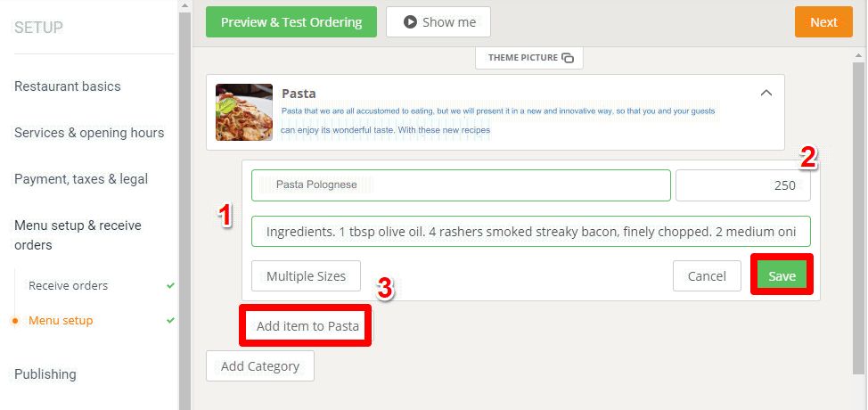The image size is (868, 410).
Task: Click the green checkmark beside Receive orders
Action: 170,285
